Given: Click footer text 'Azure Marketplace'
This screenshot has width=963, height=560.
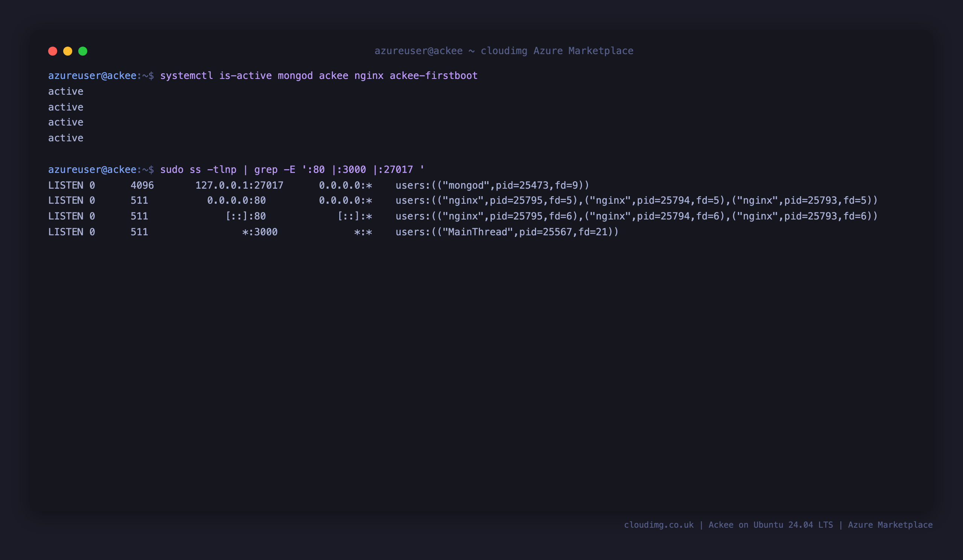Looking at the screenshot, I should [x=890, y=525].
